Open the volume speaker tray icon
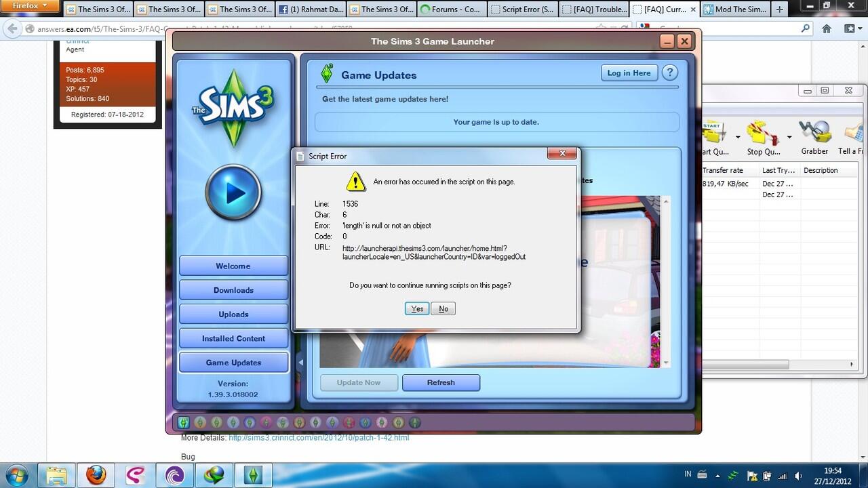 (x=798, y=475)
